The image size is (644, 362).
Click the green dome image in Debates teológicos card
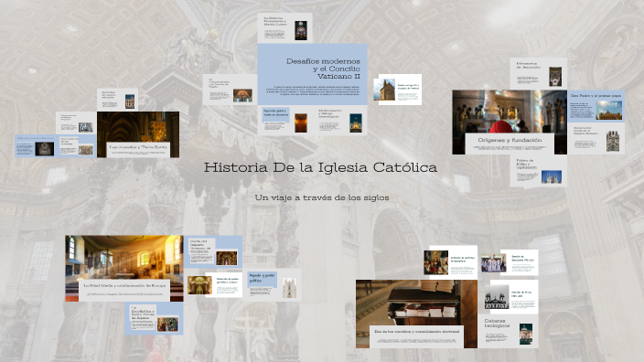pyautogui.click(x=526, y=334)
